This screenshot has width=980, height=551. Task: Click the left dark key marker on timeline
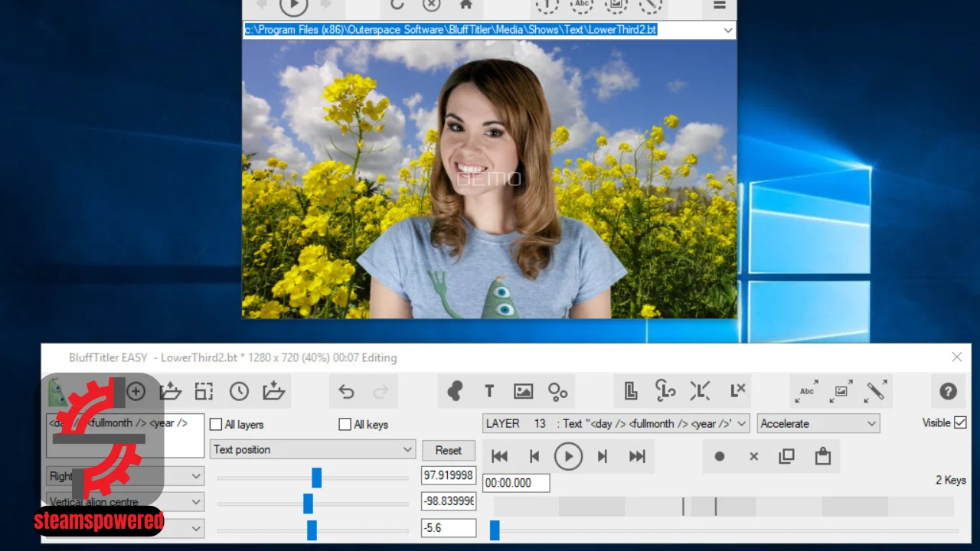pyautogui.click(x=683, y=505)
